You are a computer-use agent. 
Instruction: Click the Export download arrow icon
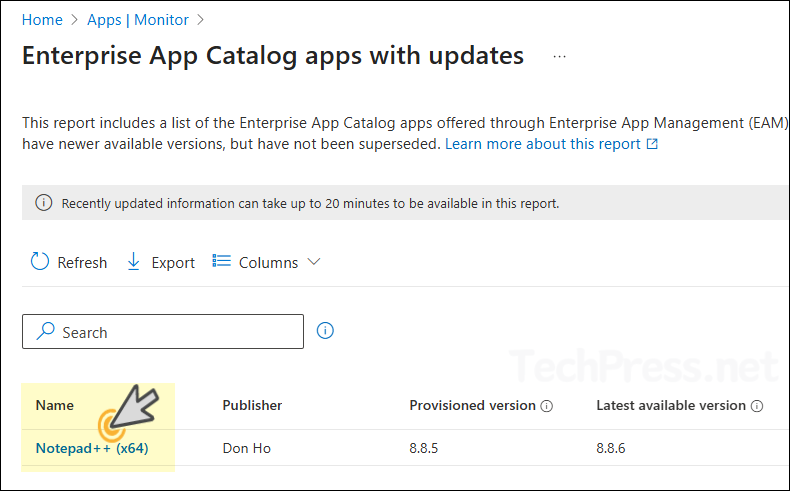coord(134,262)
